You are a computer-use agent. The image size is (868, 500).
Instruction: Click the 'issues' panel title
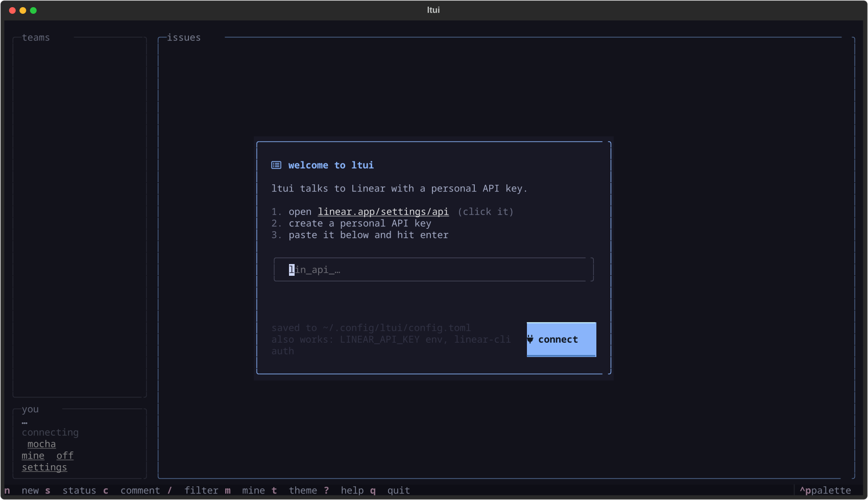[184, 38]
